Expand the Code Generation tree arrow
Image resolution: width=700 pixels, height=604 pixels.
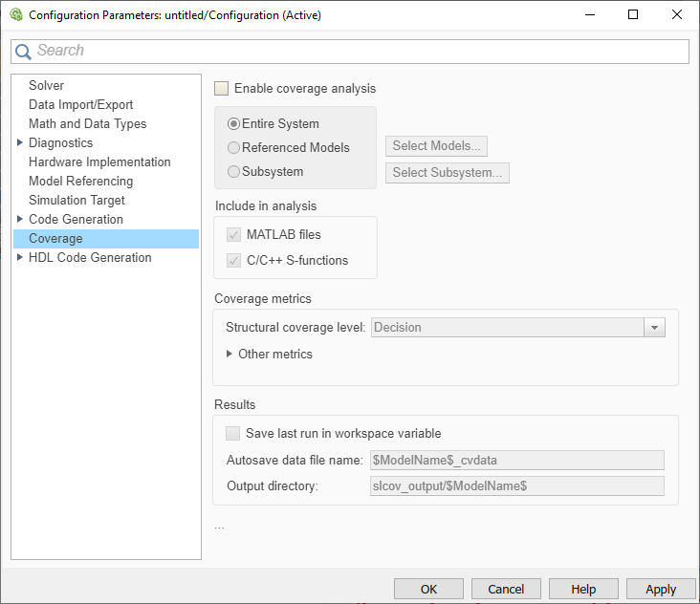(20, 220)
